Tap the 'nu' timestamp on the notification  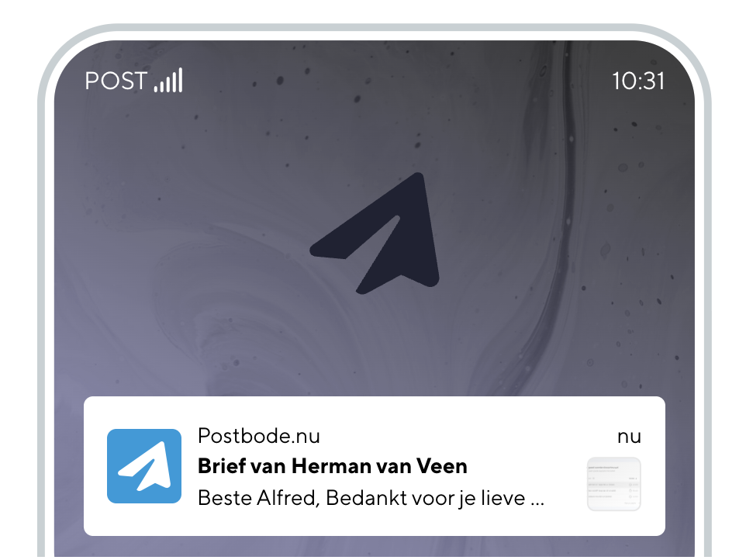pos(629,437)
